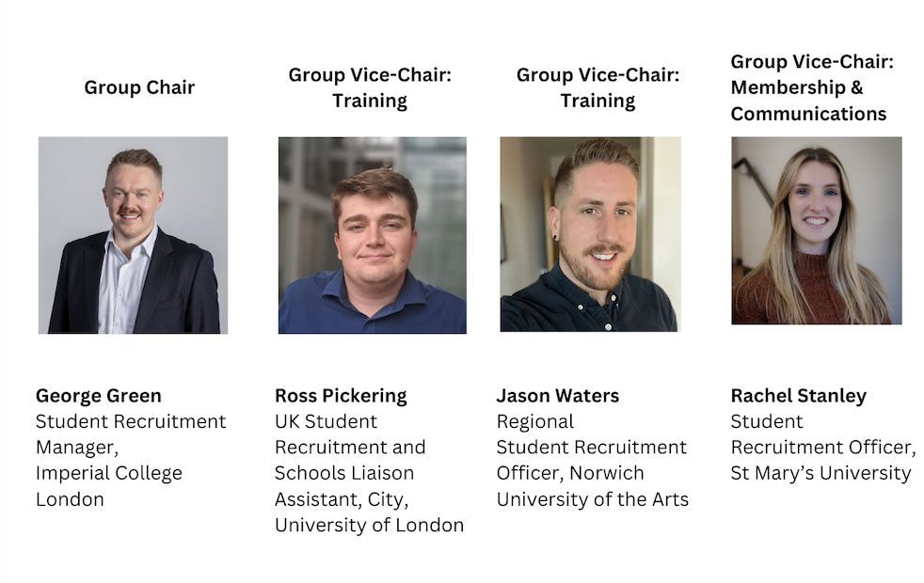
Task: Click the 'Imperial College London' text
Action: pyautogui.click(x=109, y=486)
